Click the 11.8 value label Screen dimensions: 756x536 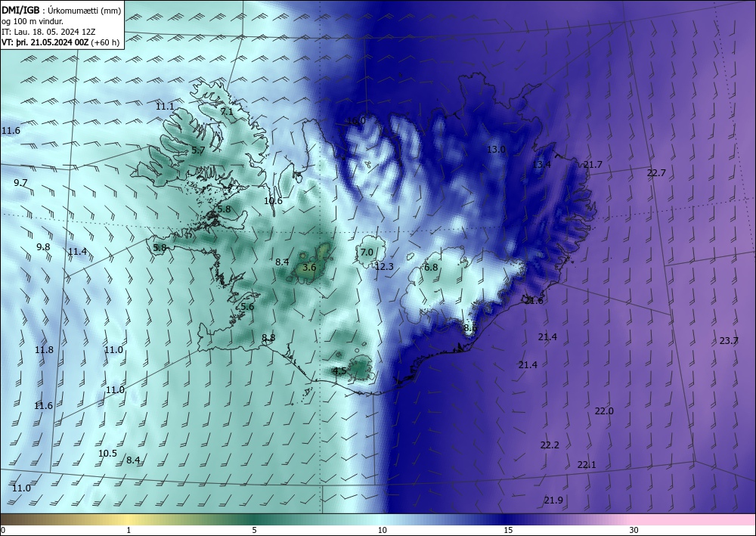pos(45,350)
